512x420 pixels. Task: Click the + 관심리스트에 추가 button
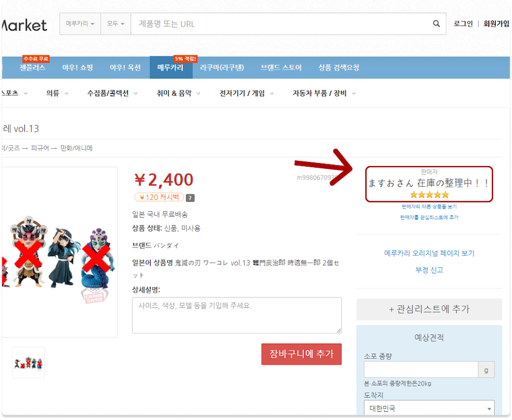point(429,309)
